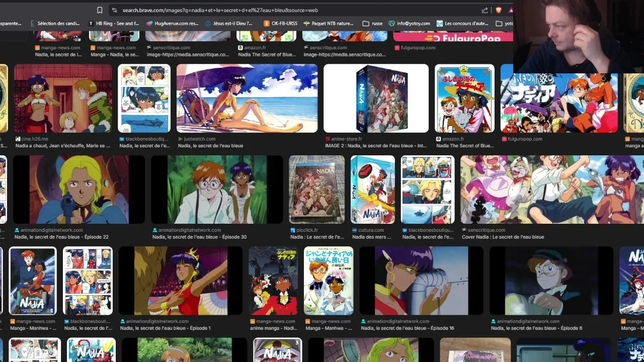Viewport: 644px width, 362px height.
Task: Click 'Nadia, le secret de l'eau bleue - Épisode 1' caption
Action: point(165,328)
